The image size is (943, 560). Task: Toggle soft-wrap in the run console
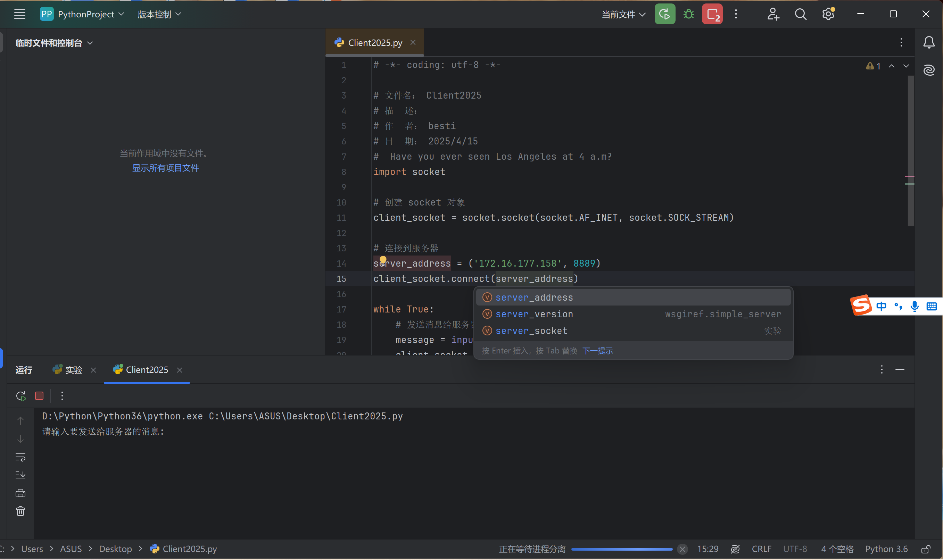tap(20, 457)
